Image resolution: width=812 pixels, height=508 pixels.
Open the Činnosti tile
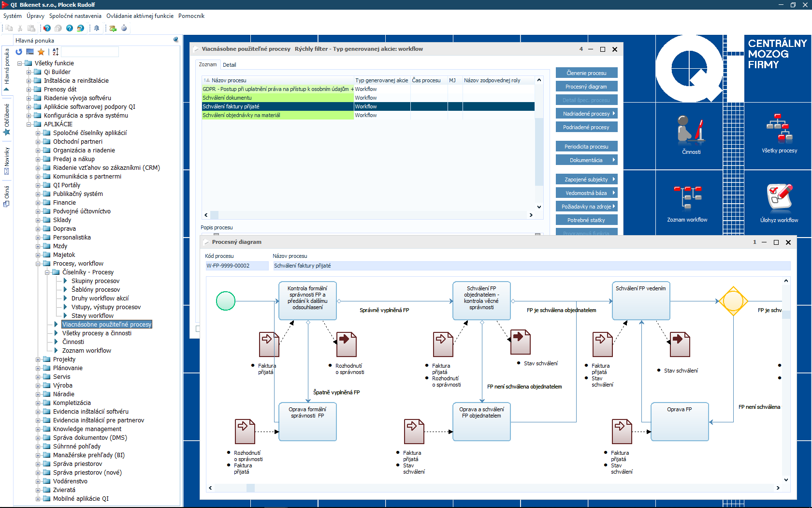tap(691, 135)
